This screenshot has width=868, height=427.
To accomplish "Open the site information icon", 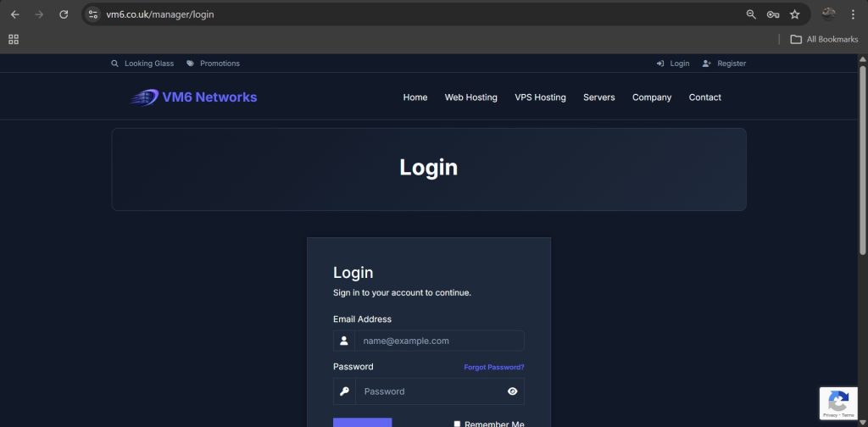I will tap(94, 14).
